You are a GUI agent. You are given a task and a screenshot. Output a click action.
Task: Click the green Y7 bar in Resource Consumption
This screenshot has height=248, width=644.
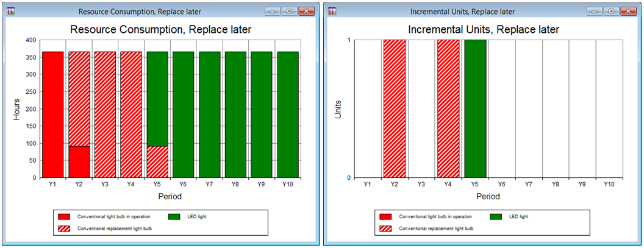point(209,115)
